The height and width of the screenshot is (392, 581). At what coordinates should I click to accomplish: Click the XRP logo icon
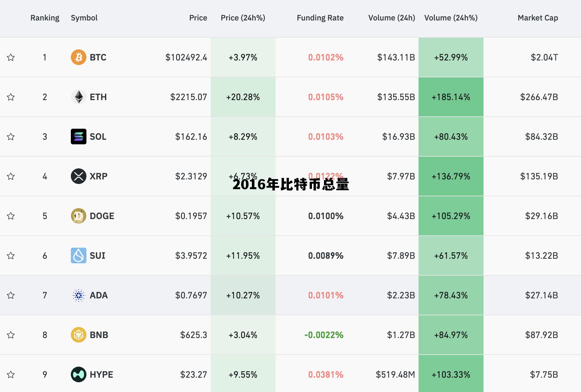point(78,176)
